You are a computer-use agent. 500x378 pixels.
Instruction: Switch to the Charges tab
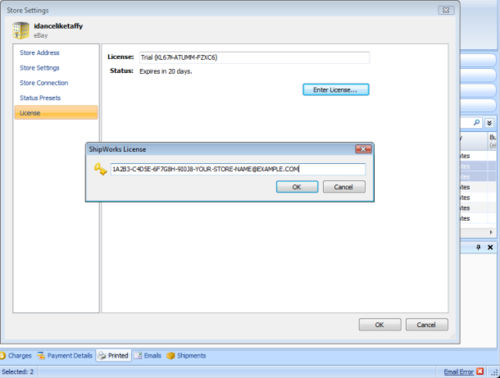[x=16, y=356]
